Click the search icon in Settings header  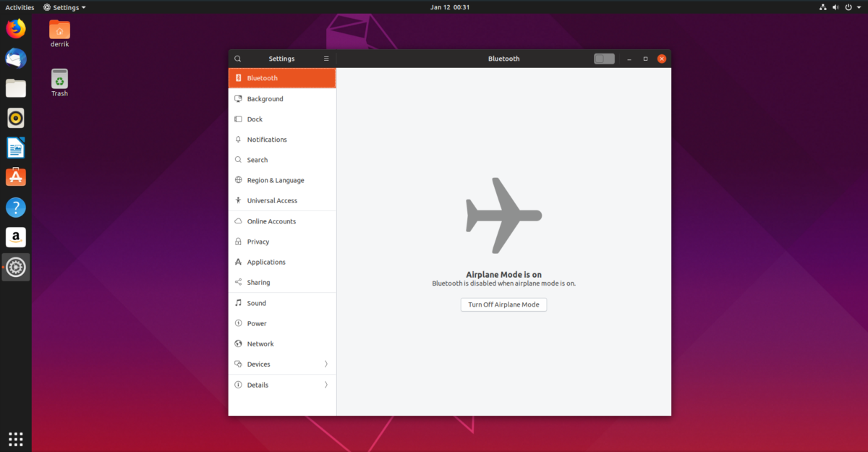coord(237,59)
